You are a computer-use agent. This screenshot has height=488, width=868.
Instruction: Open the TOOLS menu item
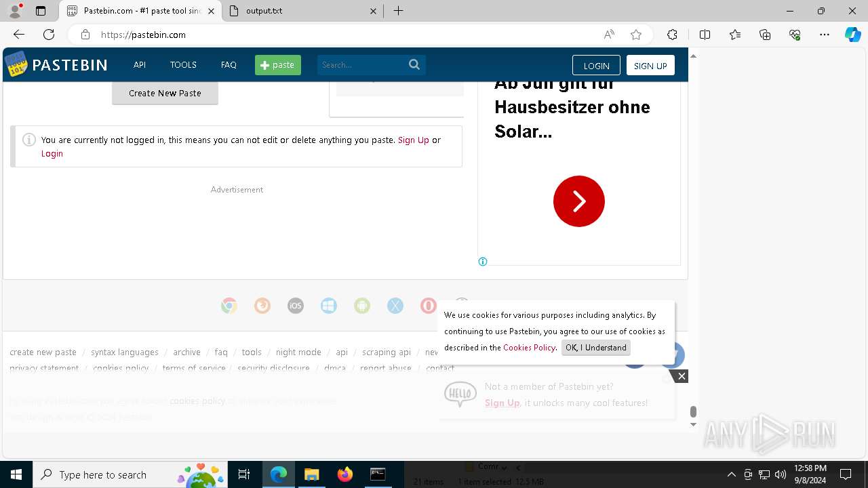point(183,65)
